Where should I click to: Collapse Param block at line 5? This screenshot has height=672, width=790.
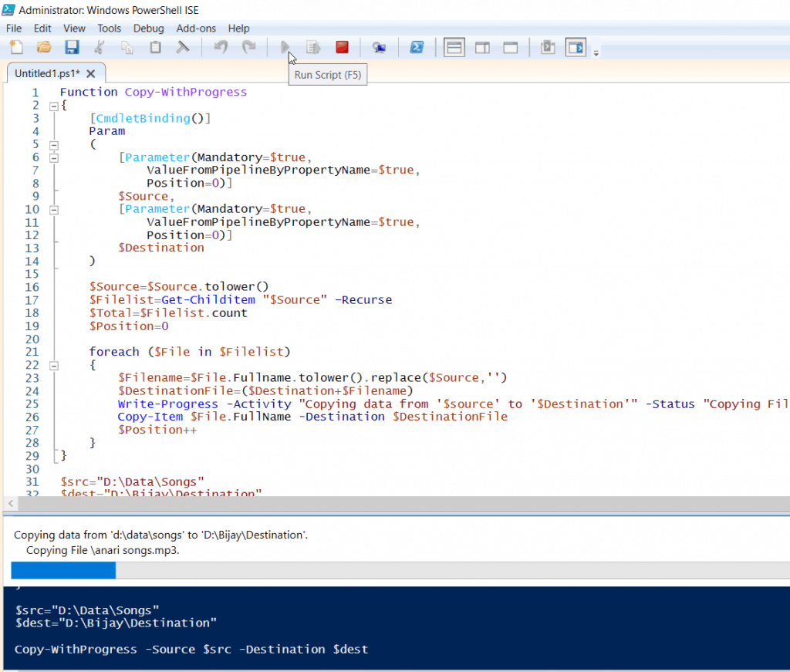point(54,145)
